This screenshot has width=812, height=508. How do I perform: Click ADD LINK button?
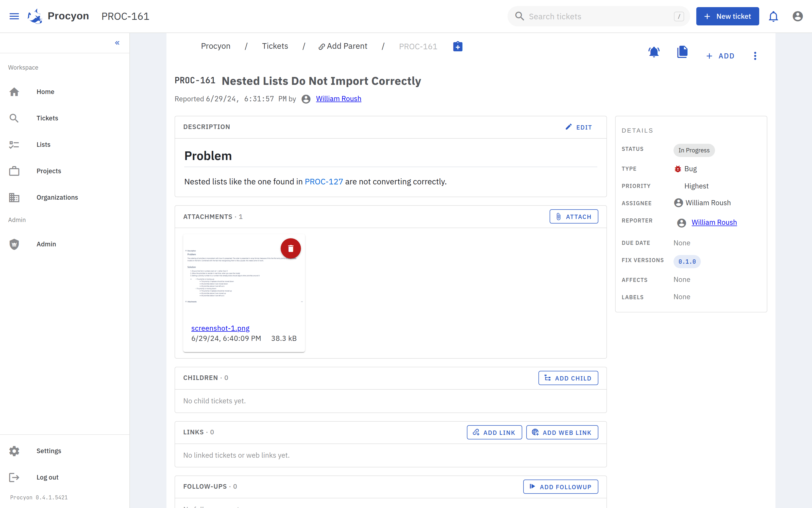click(494, 432)
